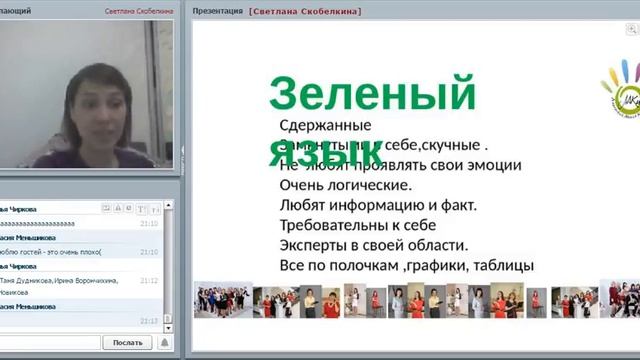The image size is (640, 360).
Task: Click [Светлана Скобелкина] in presentation header
Action: [305, 11]
